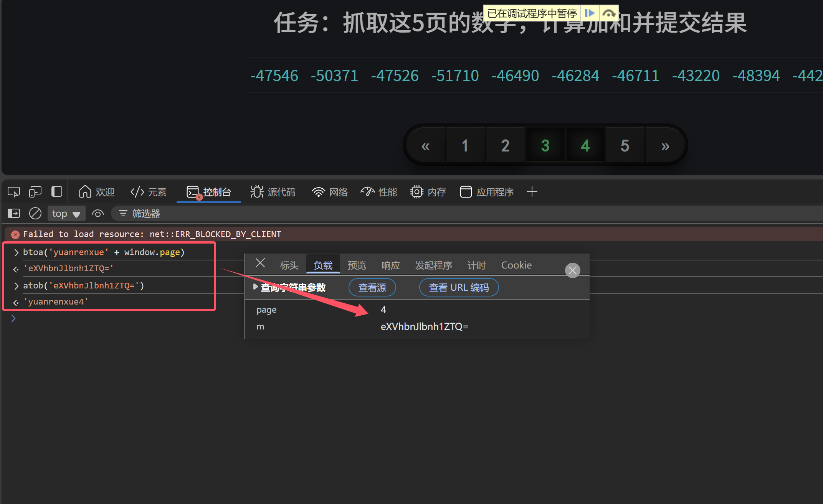Click the 查看 URL 编码 button
The image size is (823, 504).
459,287
